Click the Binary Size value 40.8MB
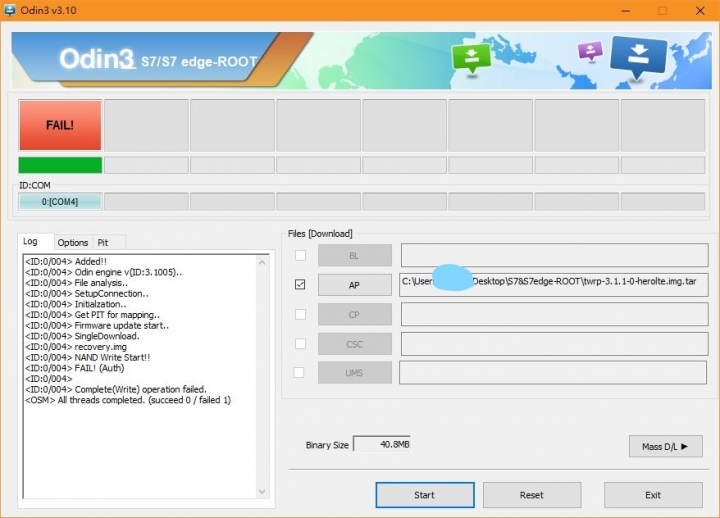Image resolution: width=720 pixels, height=518 pixels. [x=382, y=444]
